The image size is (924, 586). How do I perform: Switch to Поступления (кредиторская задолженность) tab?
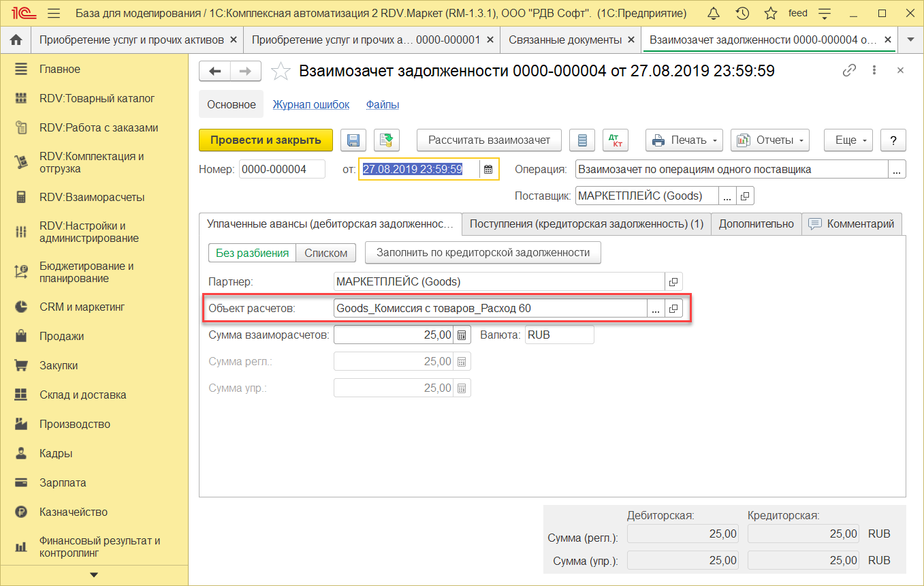pyautogui.click(x=586, y=224)
